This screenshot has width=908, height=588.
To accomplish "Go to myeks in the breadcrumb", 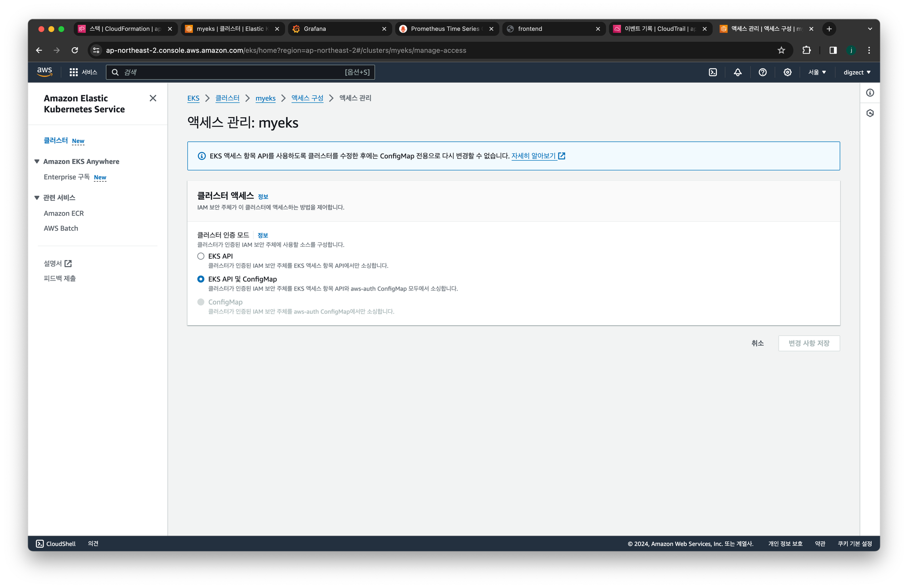I will coord(266,98).
